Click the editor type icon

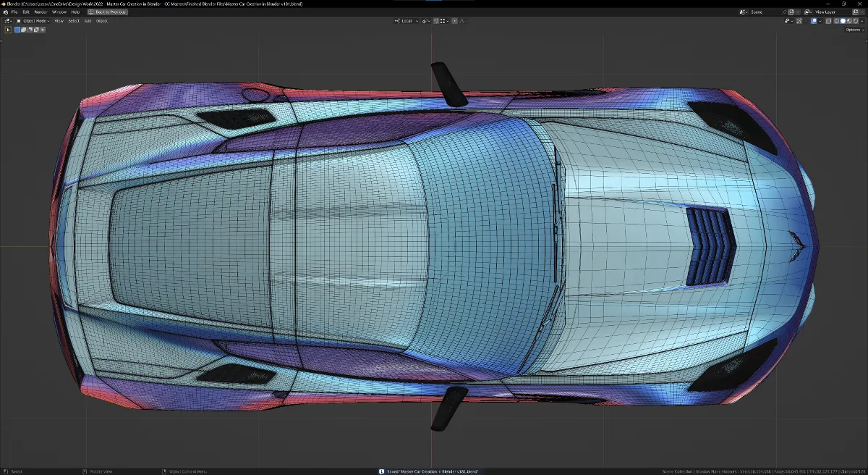tap(7, 21)
